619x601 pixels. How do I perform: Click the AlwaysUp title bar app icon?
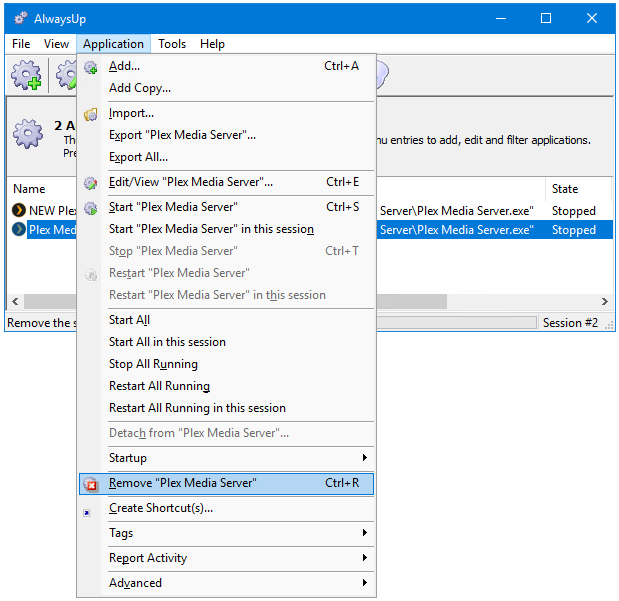point(21,18)
